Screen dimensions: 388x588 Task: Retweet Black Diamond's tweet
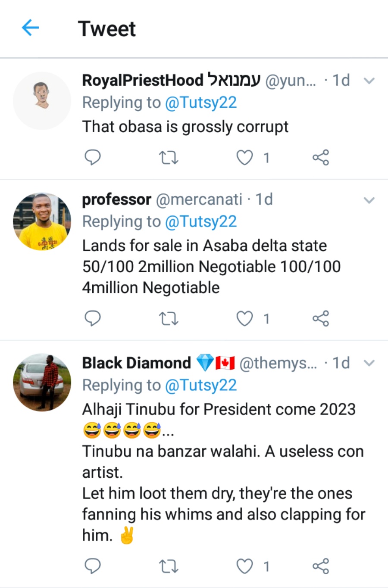pos(169,566)
